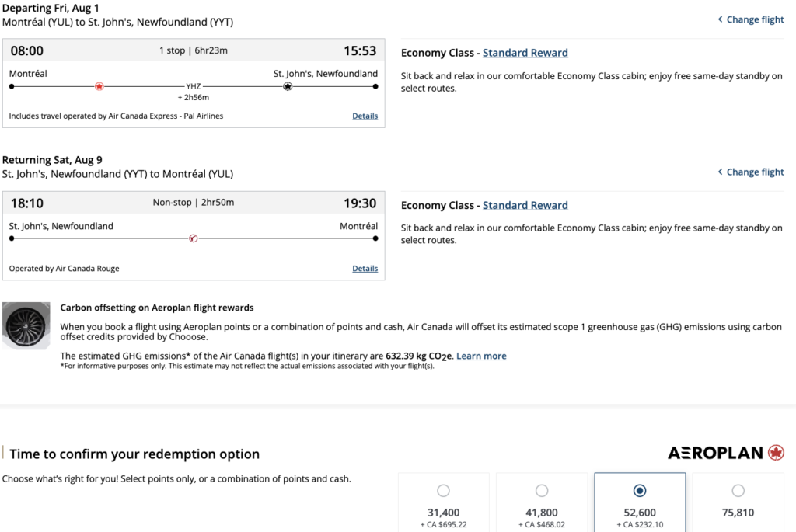Open Standard Reward link for departing flight
This screenshot has width=796, height=532.
click(525, 53)
